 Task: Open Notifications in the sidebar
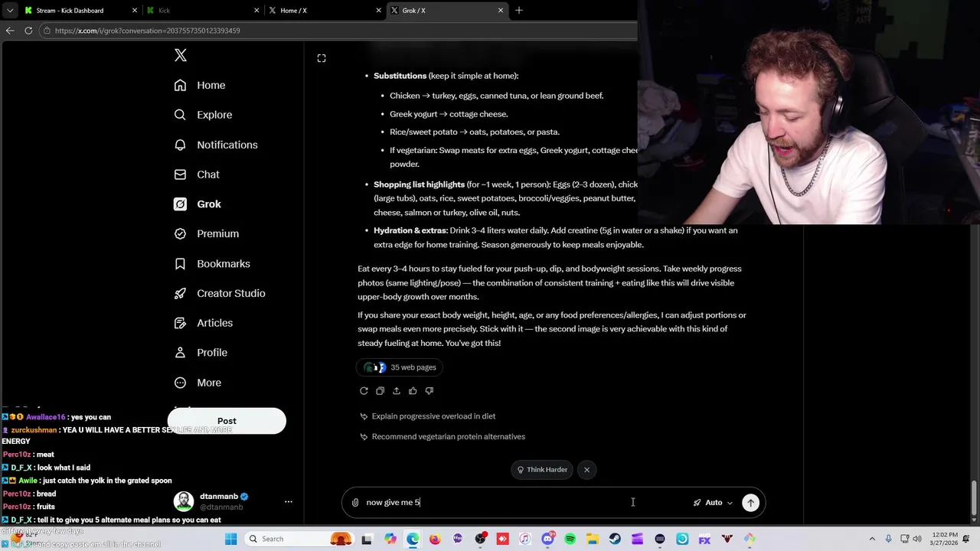coord(216,145)
